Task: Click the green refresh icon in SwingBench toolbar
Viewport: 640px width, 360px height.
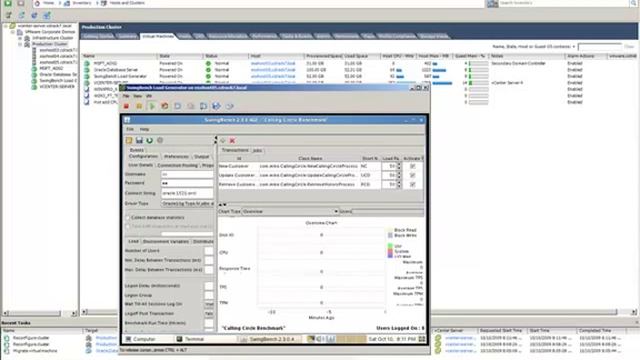Action: [x=149, y=140]
